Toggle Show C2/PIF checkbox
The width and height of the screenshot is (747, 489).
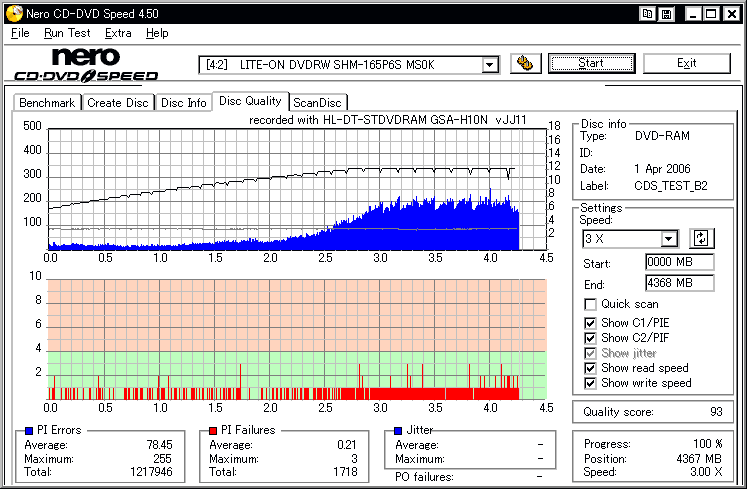[590, 338]
